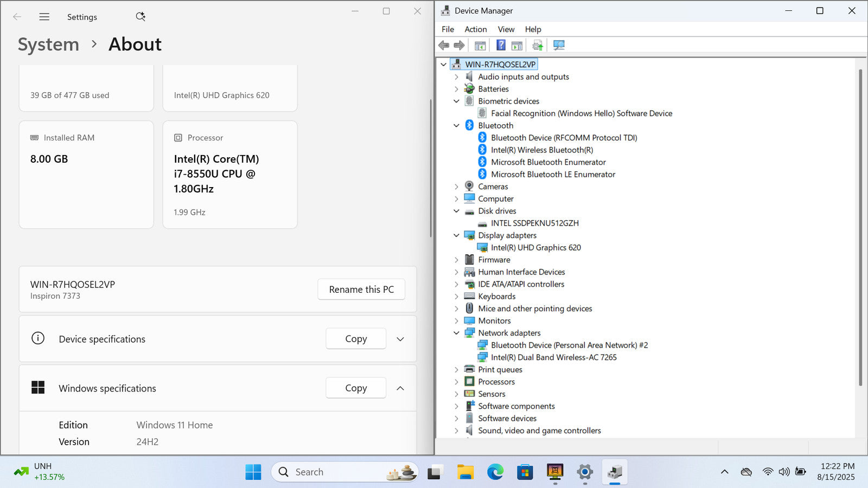
Task: Select Keyboards tree node
Action: 497,297
